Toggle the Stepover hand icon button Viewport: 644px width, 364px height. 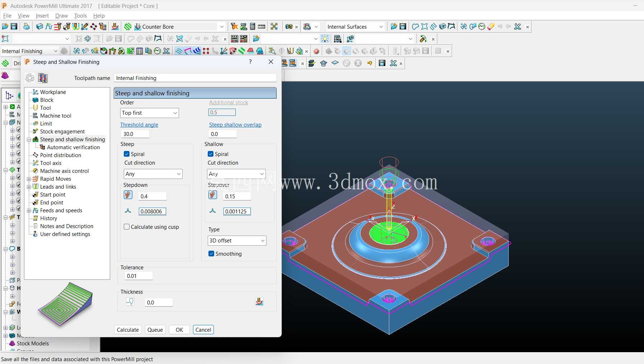213,195
